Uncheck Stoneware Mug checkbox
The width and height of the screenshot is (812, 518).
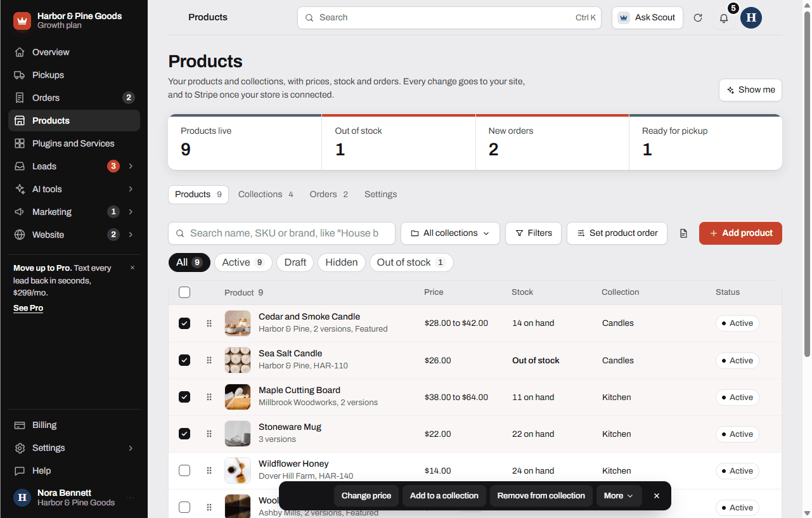184,434
